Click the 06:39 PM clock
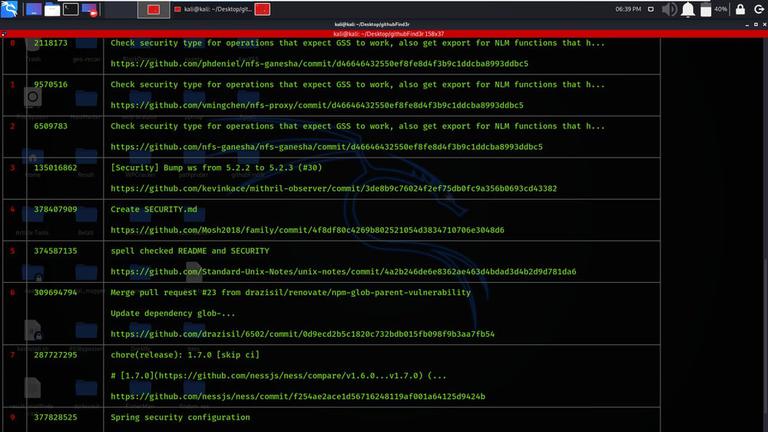 click(x=628, y=9)
